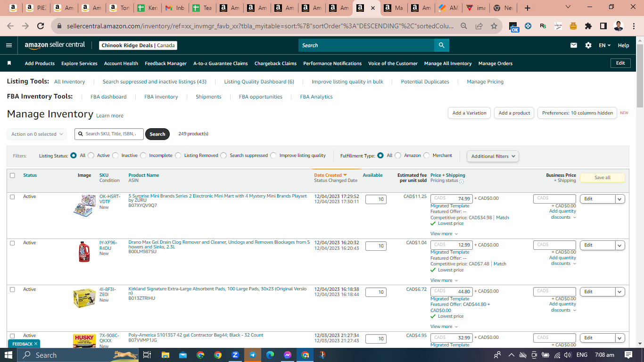Open the EN language dropdown
The height and width of the screenshot is (362, 644).
pos(604,45)
